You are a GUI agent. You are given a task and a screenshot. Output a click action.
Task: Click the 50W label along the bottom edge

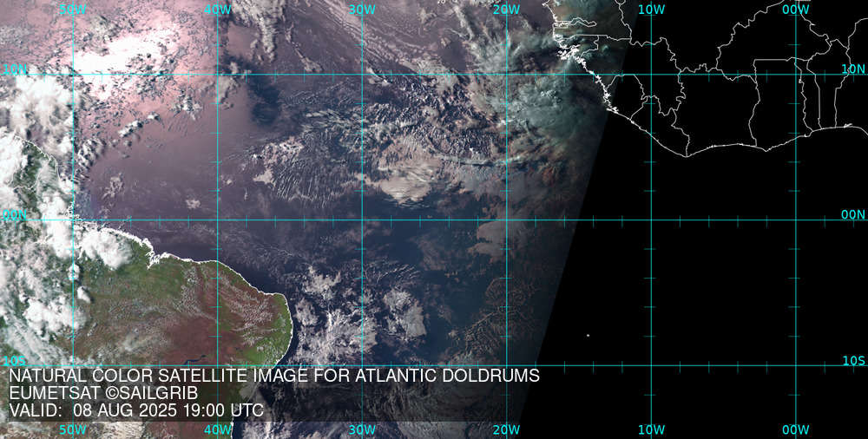73,429
